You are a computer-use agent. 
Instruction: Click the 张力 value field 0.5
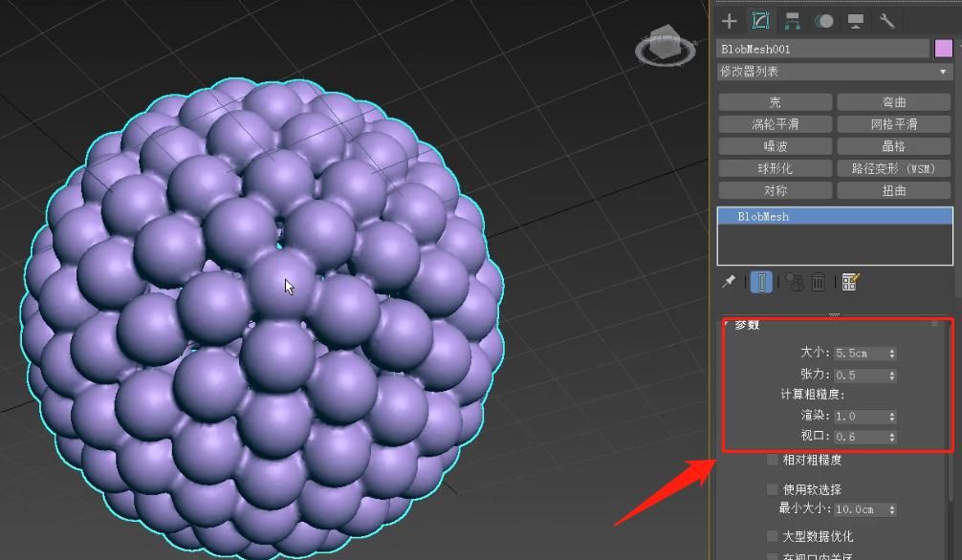pyautogui.click(x=860, y=376)
